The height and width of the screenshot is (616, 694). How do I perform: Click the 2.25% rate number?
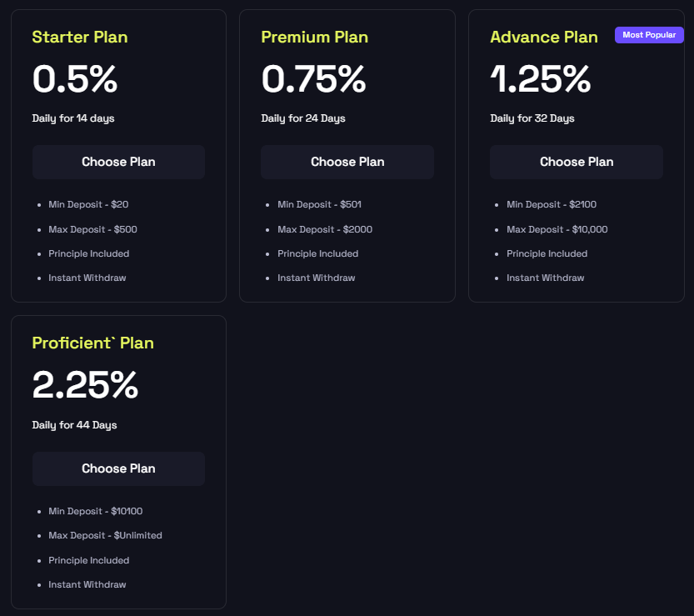[x=85, y=385]
